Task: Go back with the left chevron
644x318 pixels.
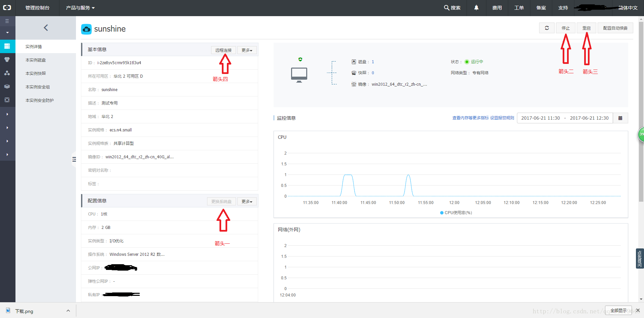Action: [46, 28]
